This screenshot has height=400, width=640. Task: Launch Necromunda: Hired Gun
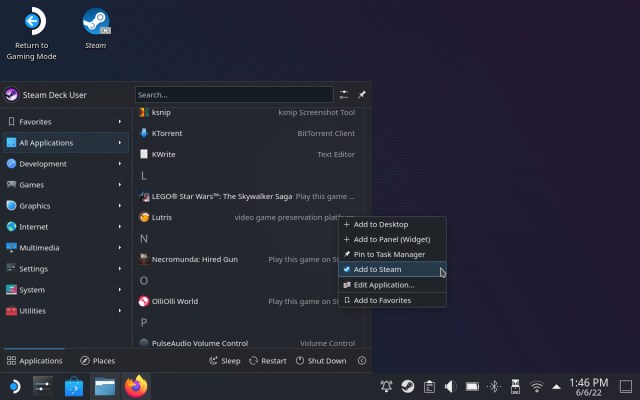[247, 259]
